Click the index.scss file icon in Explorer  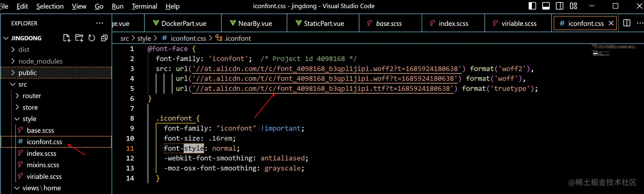click(x=20, y=153)
